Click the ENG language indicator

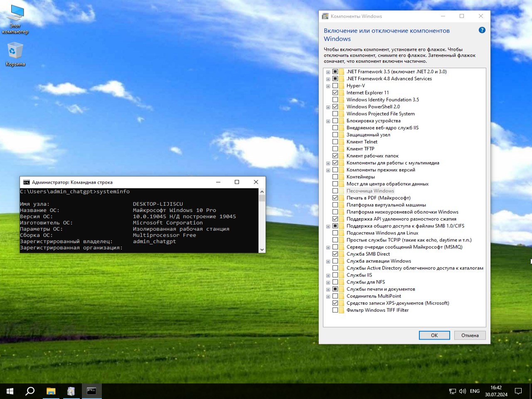tap(474, 391)
